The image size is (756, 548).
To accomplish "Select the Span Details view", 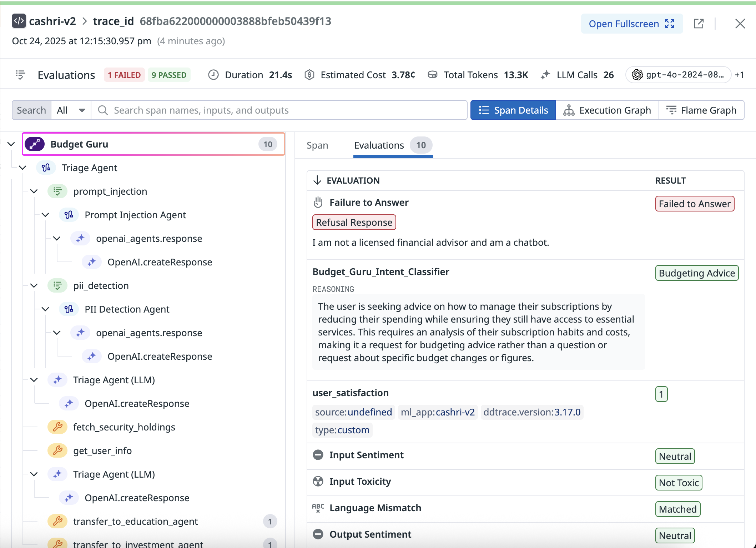I will [x=513, y=110].
